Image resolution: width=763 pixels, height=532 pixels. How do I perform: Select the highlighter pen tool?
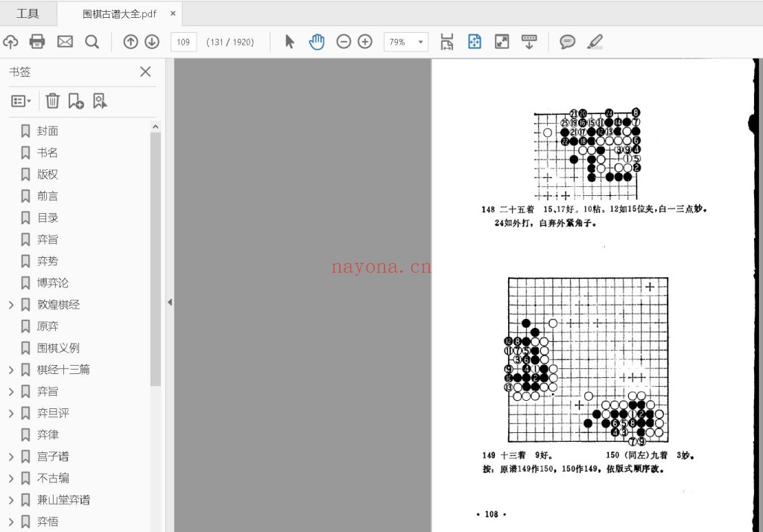(x=595, y=42)
